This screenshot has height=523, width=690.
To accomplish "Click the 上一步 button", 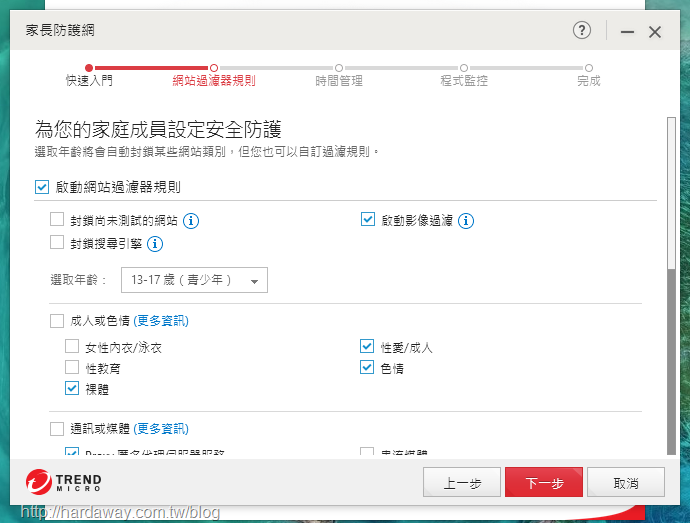I will pyautogui.click(x=462, y=482).
